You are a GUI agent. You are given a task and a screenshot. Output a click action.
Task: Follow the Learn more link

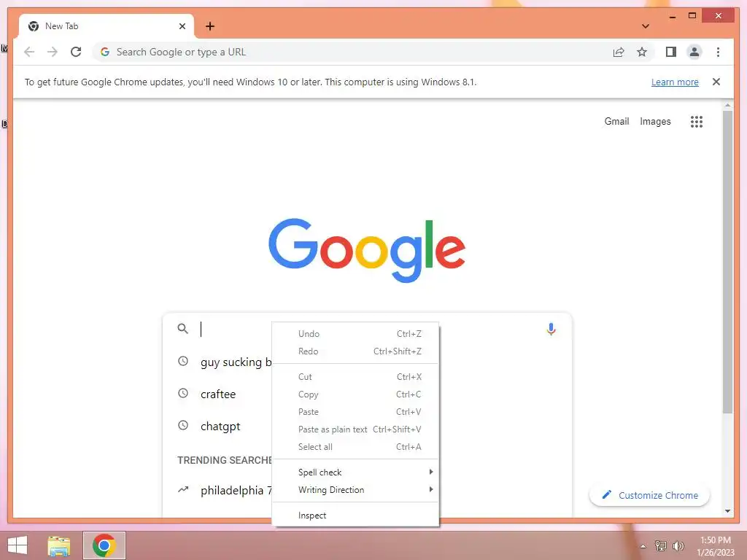point(675,82)
